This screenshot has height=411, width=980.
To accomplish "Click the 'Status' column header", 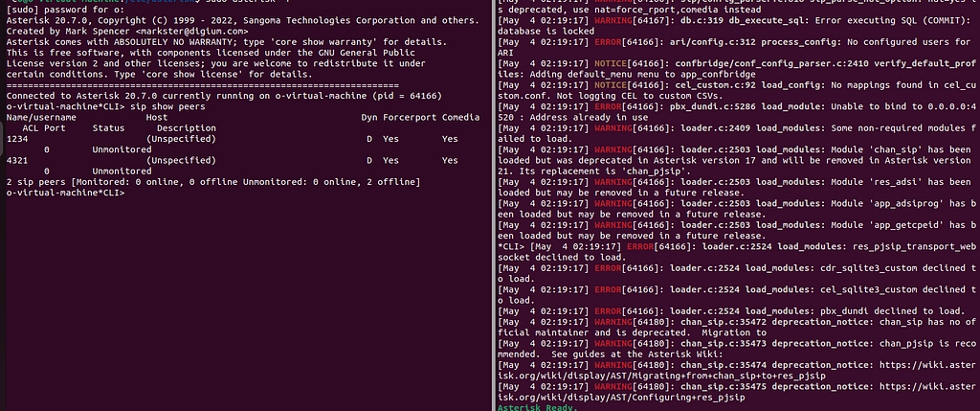I will [x=108, y=127].
